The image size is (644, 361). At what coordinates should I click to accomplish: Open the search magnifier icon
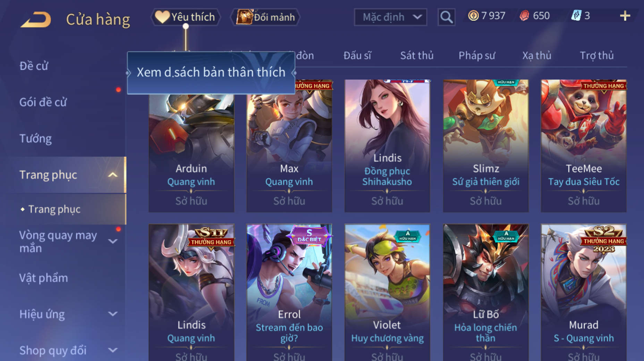446,17
